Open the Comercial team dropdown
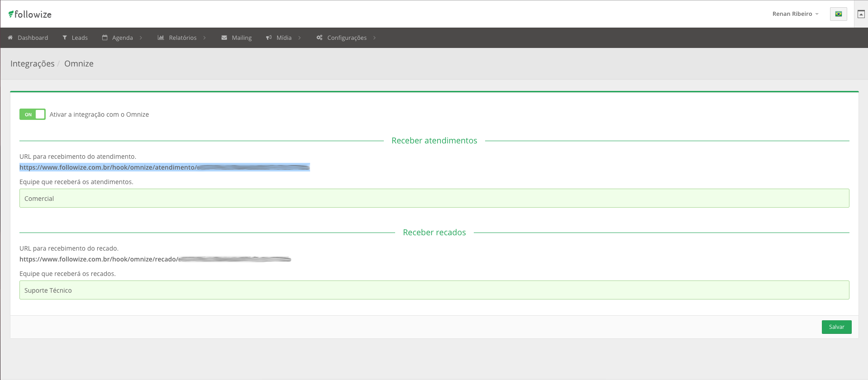The width and height of the screenshot is (868, 380). 434,198
